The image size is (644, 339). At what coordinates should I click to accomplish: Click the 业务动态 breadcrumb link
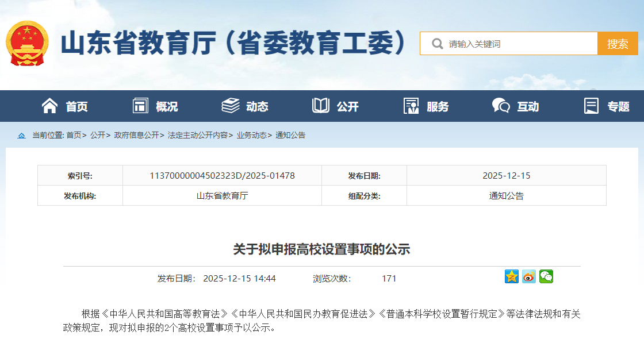pos(251,136)
